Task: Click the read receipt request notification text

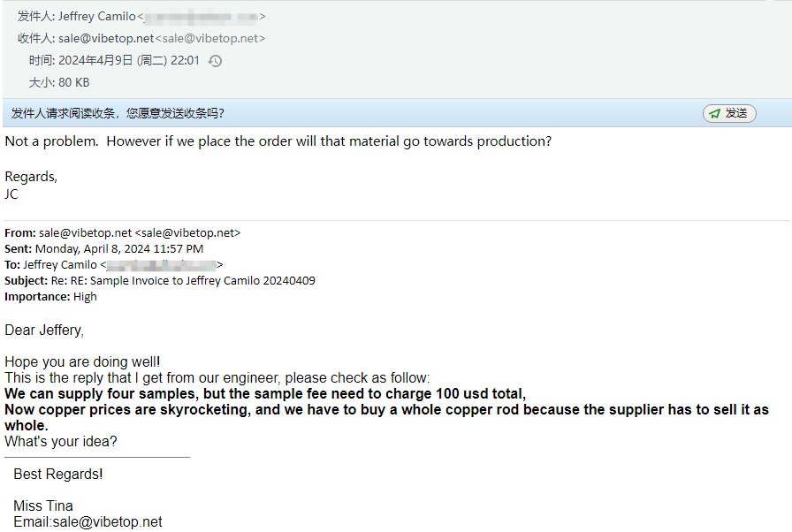Action: click(118, 113)
